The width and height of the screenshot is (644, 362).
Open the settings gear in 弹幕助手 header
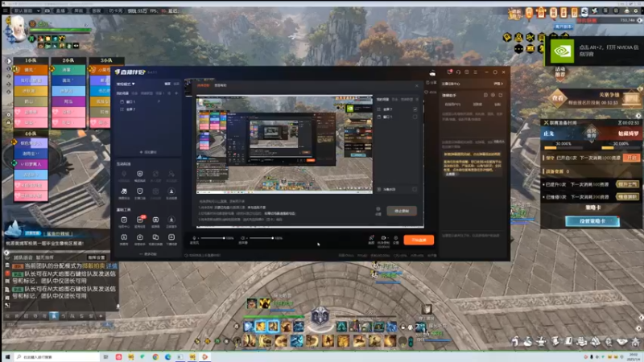pos(493,95)
